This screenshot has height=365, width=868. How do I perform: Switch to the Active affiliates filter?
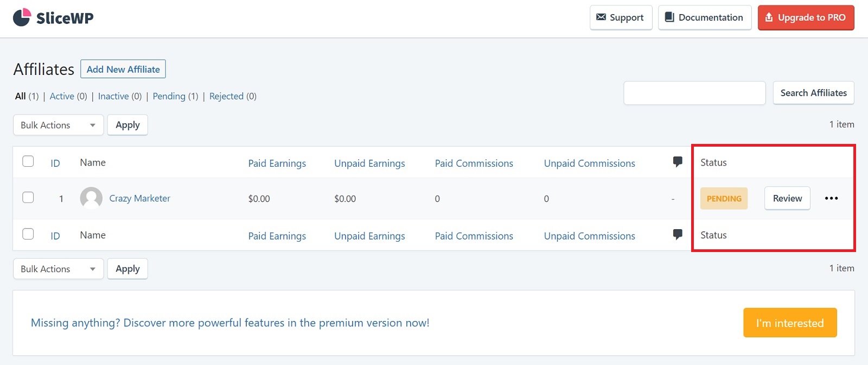62,96
